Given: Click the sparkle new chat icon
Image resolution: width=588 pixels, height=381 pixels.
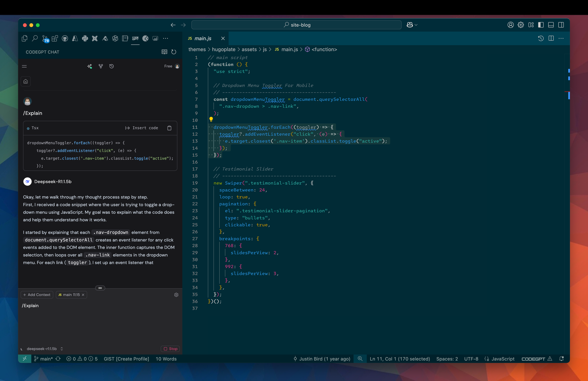Looking at the screenshot, I should [90, 66].
